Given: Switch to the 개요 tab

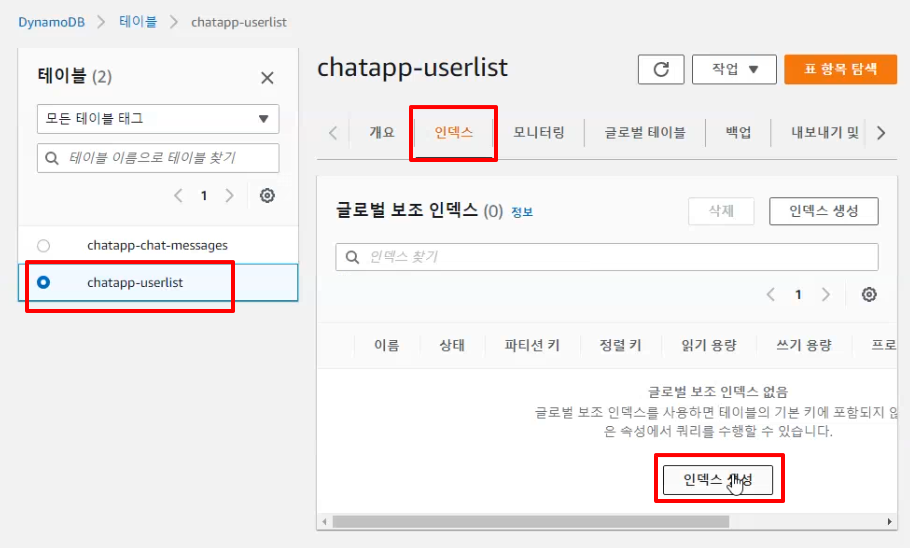Looking at the screenshot, I should click(x=382, y=132).
